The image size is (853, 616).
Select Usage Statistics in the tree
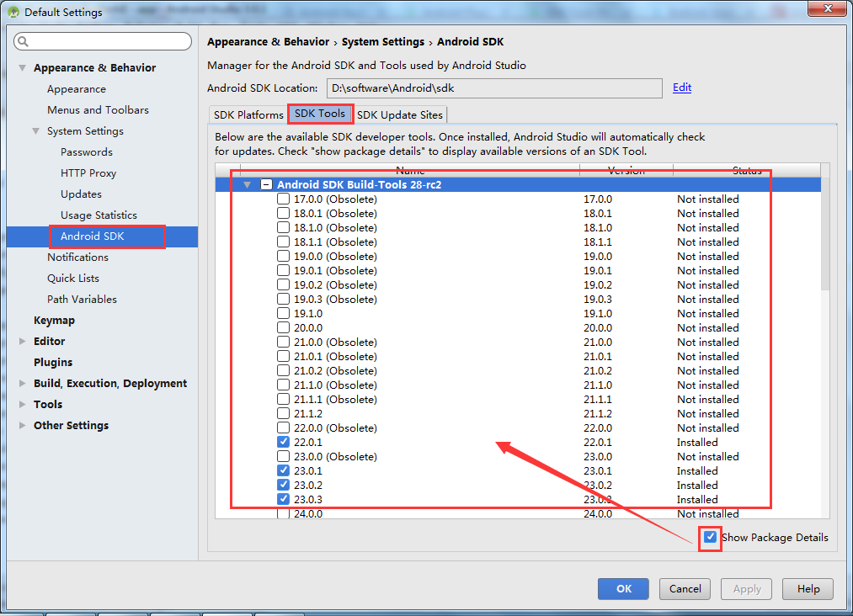coord(99,215)
